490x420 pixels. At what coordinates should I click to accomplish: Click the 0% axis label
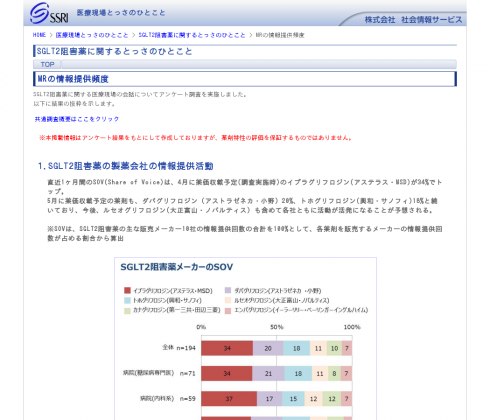click(x=201, y=327)
